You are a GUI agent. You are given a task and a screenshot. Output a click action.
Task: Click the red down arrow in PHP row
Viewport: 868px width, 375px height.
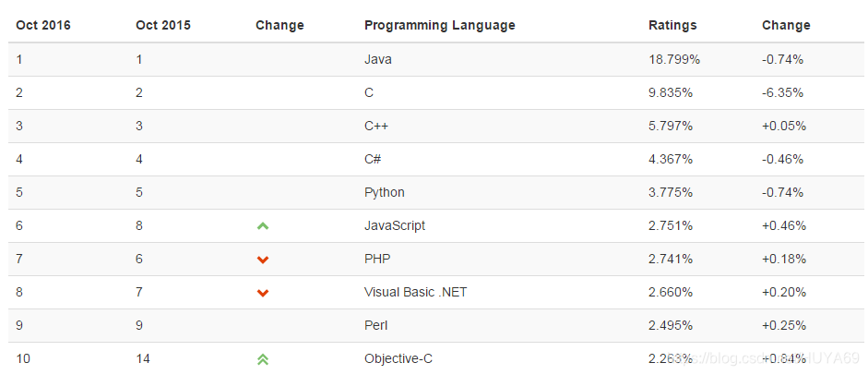(x=263, y=260)
